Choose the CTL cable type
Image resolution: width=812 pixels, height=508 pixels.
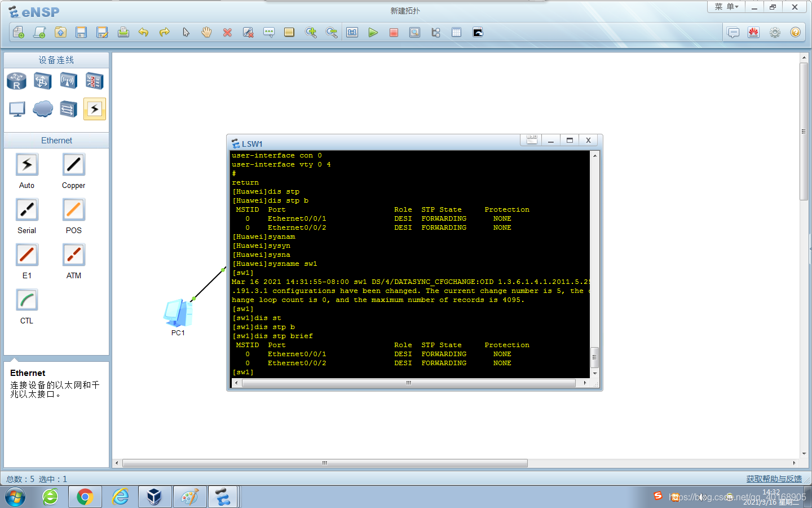27,300
